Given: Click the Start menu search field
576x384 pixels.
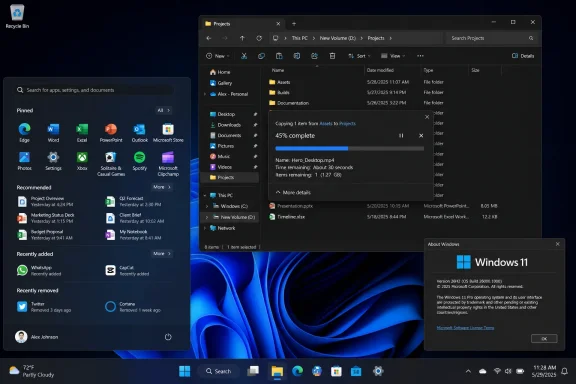Looking at the screenshot, I should 95,90.
